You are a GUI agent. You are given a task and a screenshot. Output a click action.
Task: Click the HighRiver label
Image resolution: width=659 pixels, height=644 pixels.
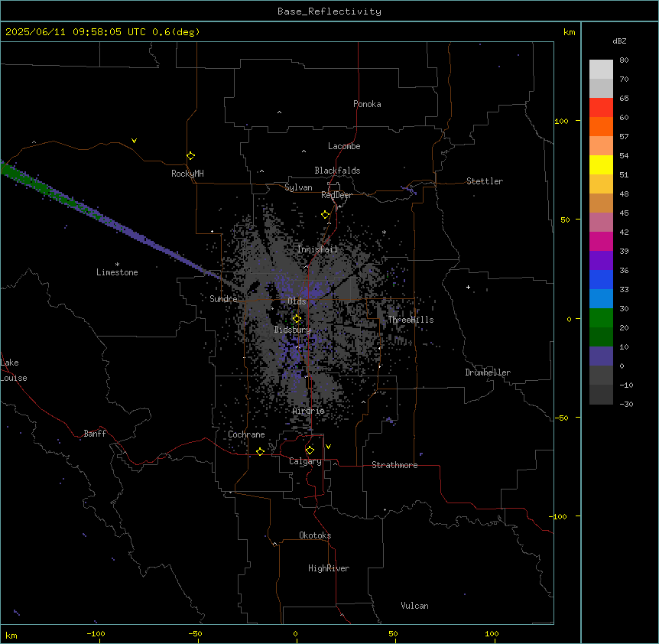tap(329, 568)
